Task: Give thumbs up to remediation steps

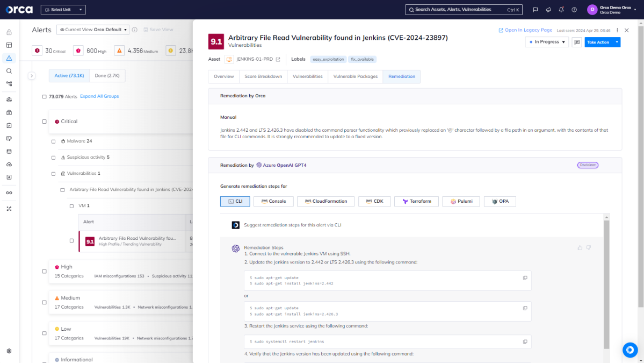Action: [580, 248]
